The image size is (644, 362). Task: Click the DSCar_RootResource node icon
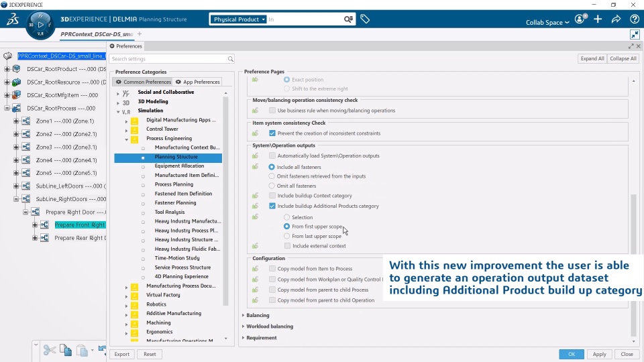pyautogui.click(x=16, y=82)
